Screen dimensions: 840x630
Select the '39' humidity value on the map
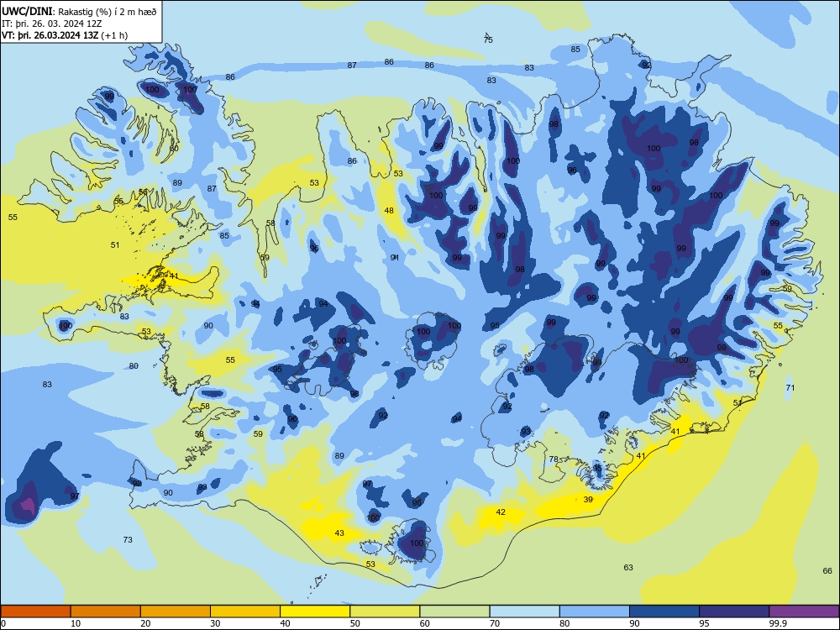point(588,499)
